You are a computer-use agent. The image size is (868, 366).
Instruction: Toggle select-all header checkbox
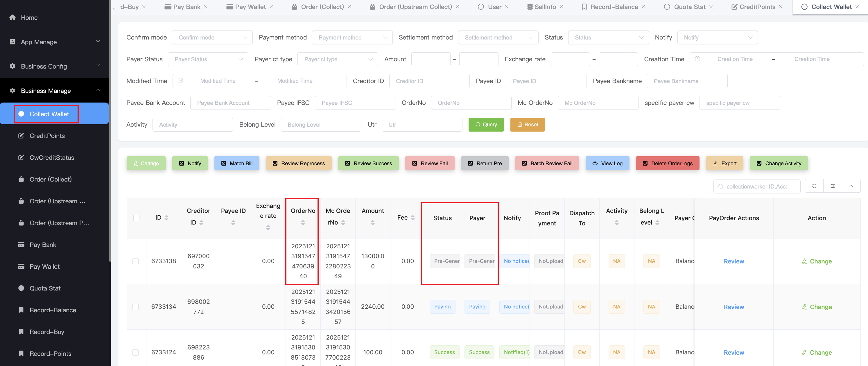point(136,218)
